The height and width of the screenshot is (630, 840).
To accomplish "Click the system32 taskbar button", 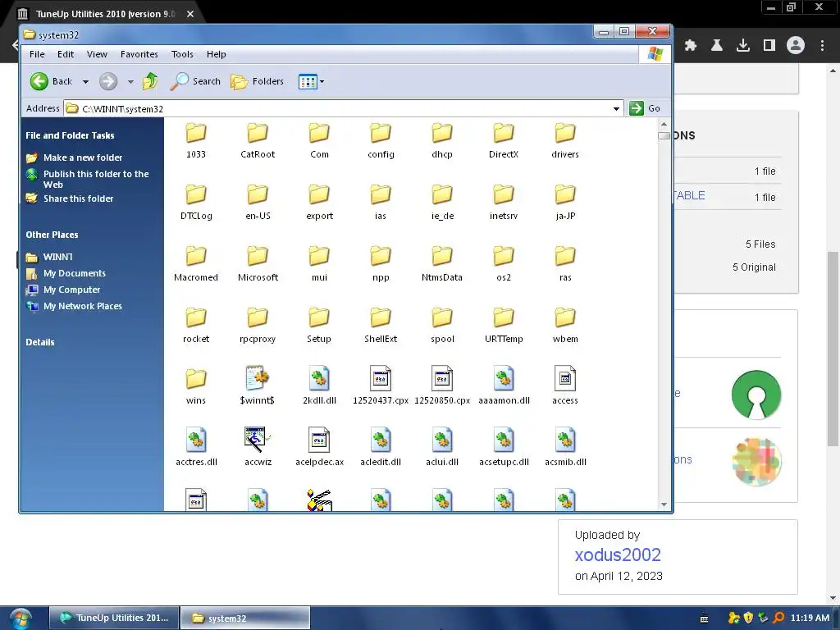I will [x=244, y=618].
